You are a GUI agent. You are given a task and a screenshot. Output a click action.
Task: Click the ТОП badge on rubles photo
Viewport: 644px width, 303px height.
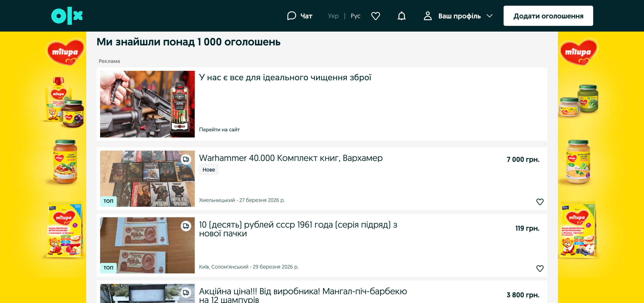108,268
